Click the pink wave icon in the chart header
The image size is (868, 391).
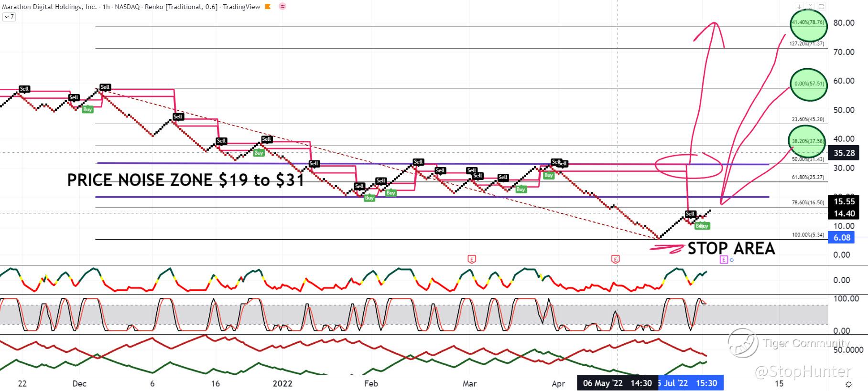coord(282,7)
